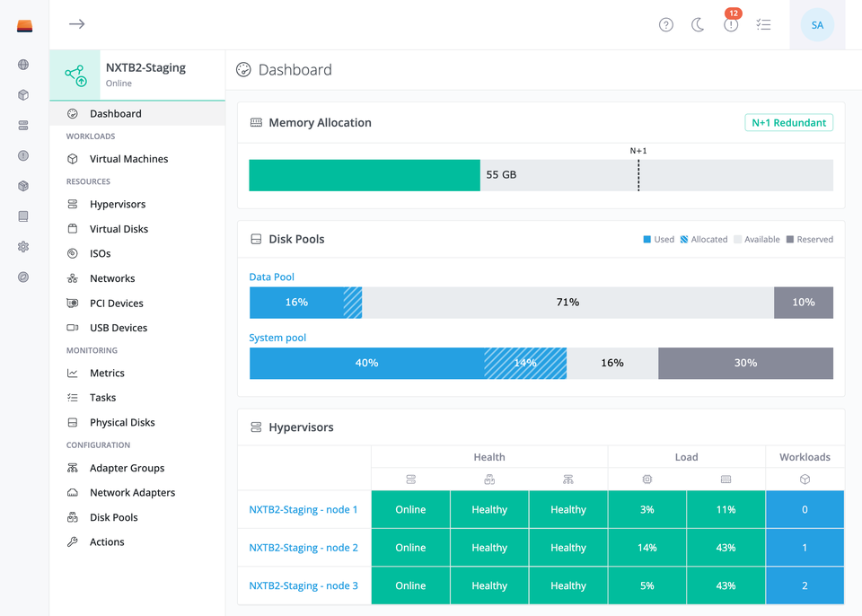Click the globe icon in left rail
This screenshot has width=862, height=616.
[x=23, y=65]
